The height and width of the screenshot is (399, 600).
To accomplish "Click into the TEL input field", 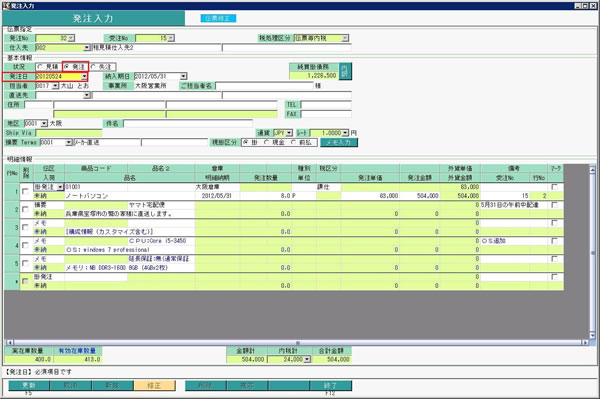I will point(326,104).
